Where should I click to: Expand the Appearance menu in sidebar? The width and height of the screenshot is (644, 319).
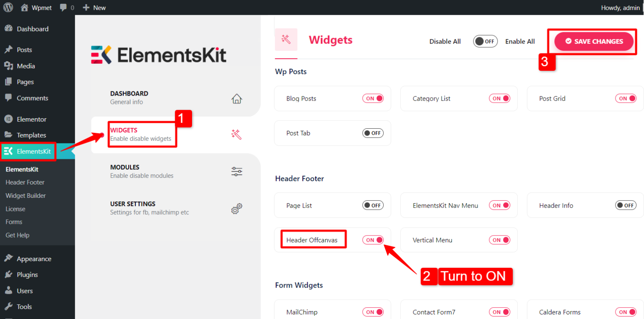click(x=34, y=259)
